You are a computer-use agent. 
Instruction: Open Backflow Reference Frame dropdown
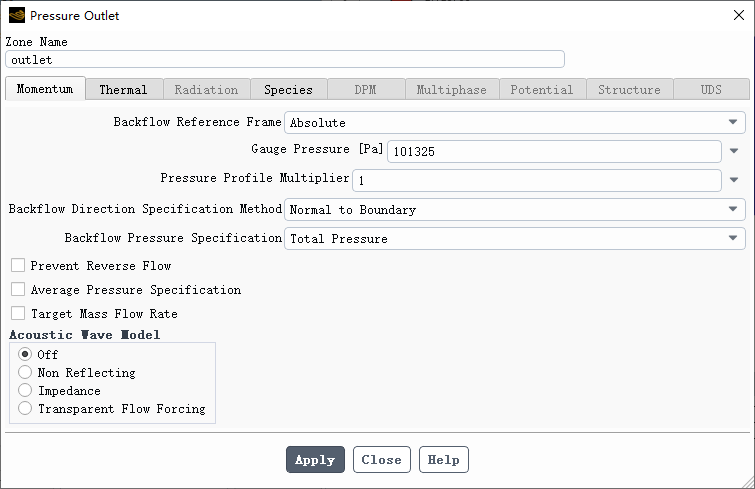pos(515,123)
